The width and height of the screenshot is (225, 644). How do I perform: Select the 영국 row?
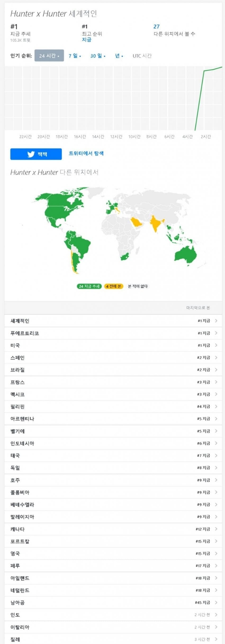pos(113,553)
